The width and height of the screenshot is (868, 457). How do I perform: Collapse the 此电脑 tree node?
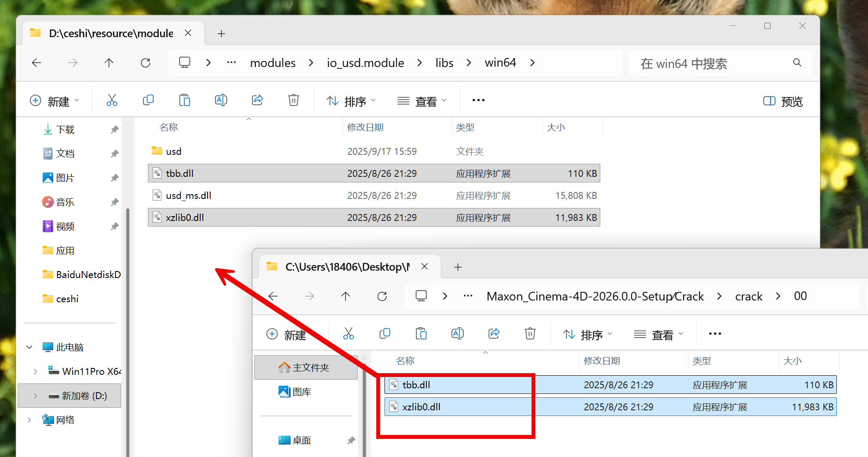pyautogui.click(x=29, y=347)
